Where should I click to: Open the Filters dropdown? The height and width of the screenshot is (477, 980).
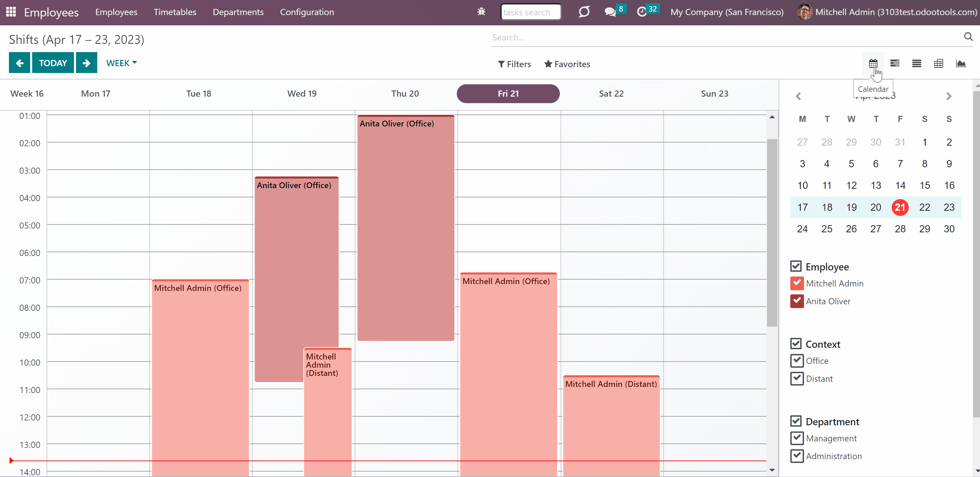[514, 64]
